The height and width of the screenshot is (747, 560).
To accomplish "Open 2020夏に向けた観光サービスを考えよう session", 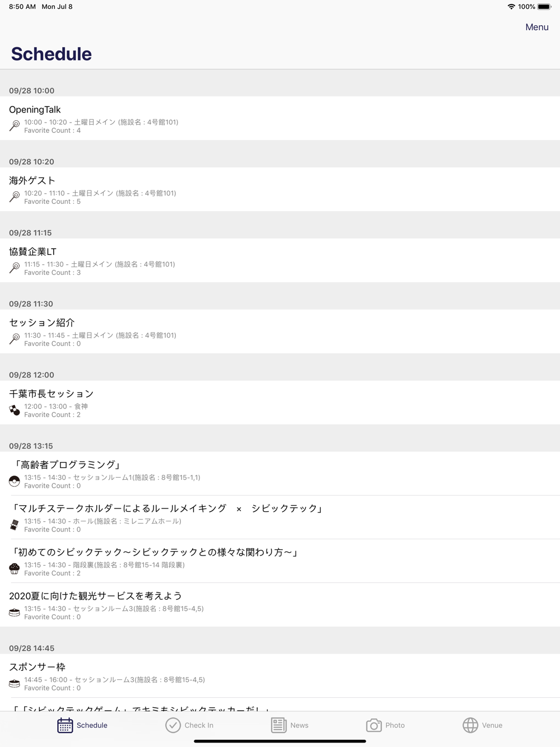I will pyautogui.click(x=280, y=605).
